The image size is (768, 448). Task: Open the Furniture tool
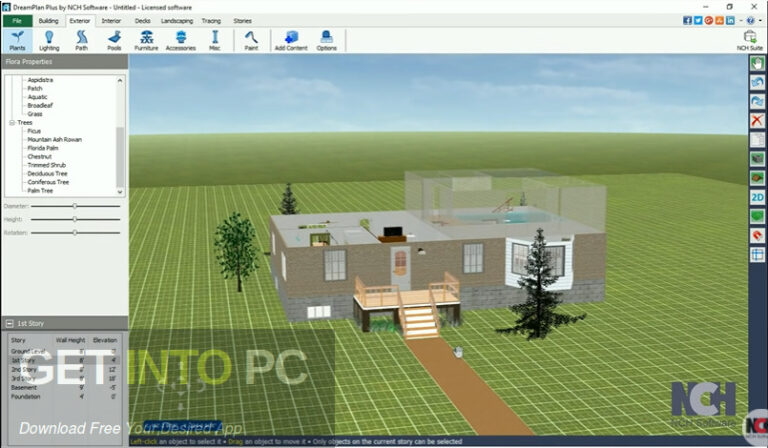(x=146, y=40)
